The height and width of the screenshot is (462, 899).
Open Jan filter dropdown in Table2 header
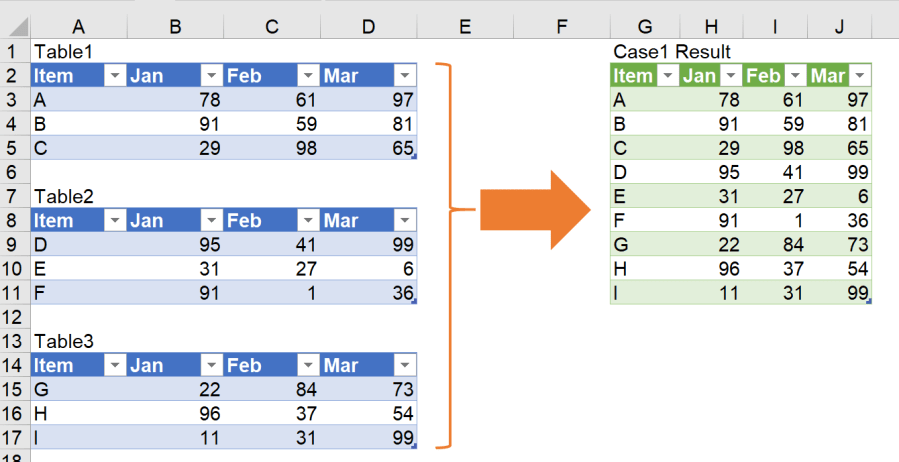tap(210, 221)
